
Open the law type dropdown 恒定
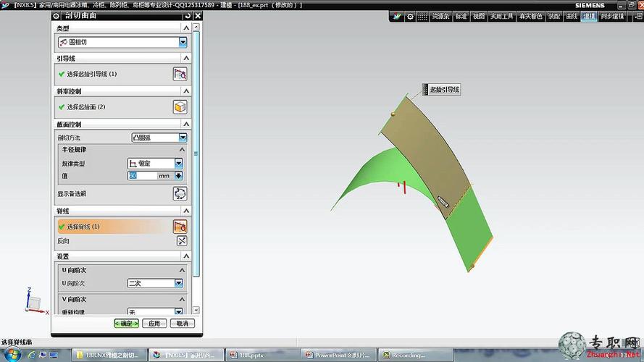[x=155, y=164]
